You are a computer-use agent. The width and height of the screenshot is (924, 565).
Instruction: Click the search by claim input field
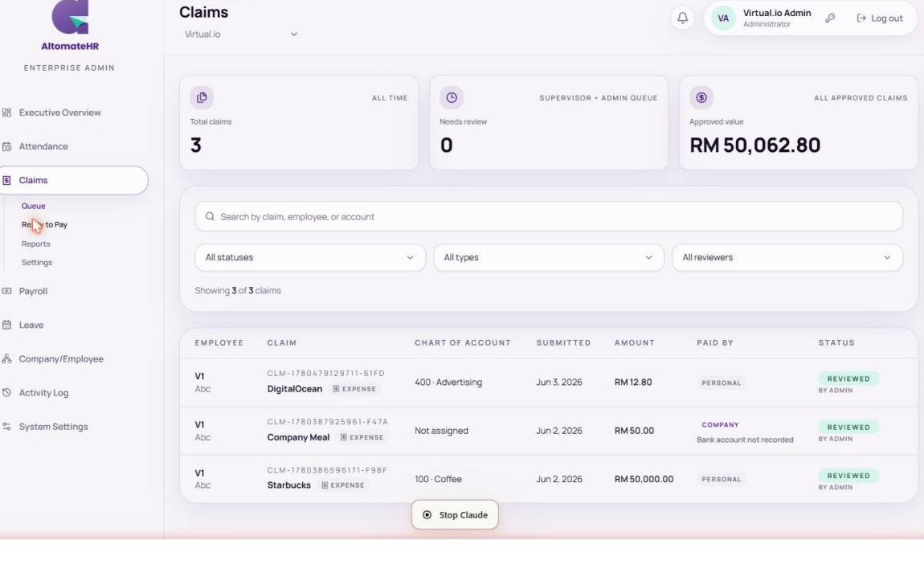tap(549, 216)
